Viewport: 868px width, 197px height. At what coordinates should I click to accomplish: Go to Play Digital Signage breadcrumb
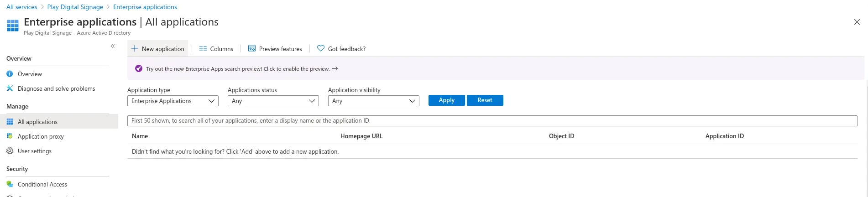pos(75,7)
